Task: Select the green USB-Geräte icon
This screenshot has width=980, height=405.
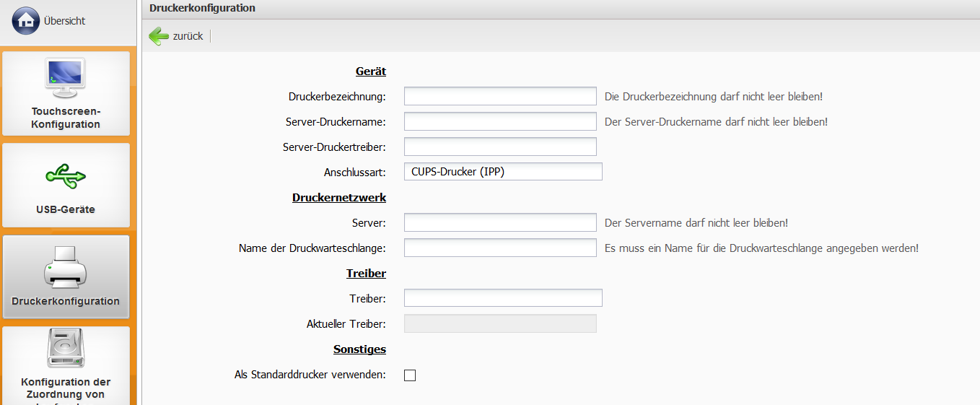Action: (x=66, y=175)
